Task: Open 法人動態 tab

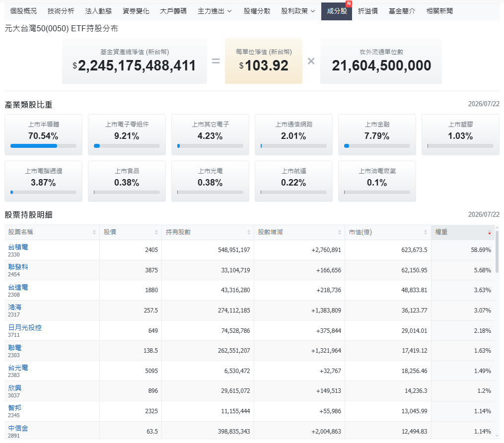Action: tap(98, 11)
